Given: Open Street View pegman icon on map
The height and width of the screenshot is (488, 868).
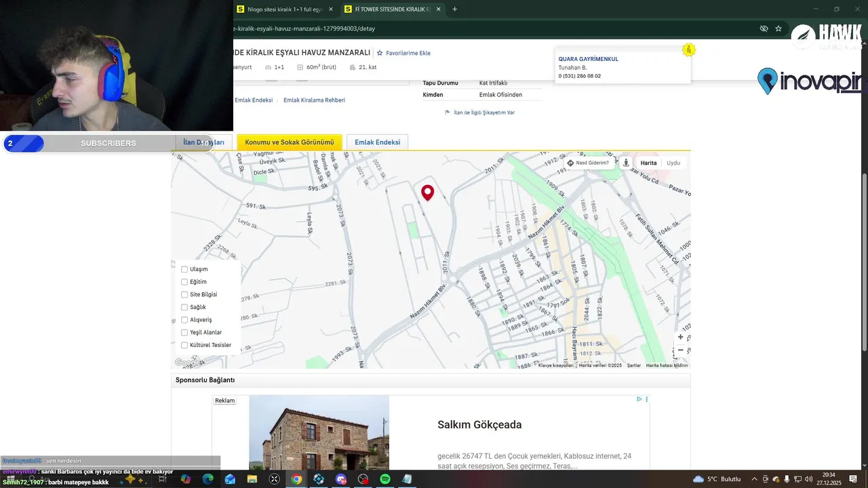Looking at the screenshot, I should tap(626, 163).
